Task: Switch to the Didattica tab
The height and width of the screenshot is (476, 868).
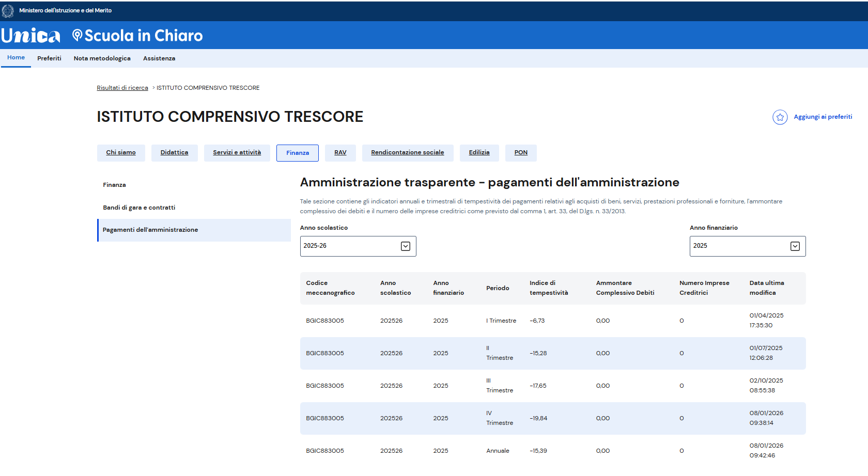Action: click(x=174, y=153)
